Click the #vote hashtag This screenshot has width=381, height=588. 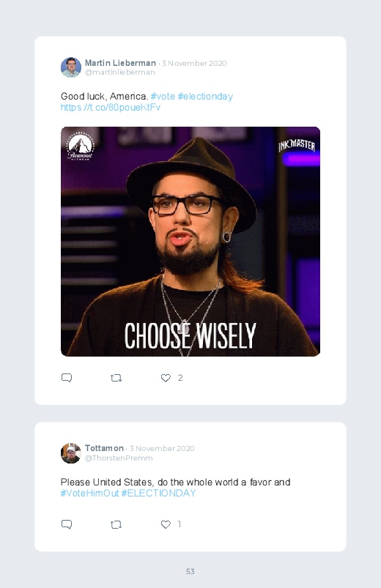163,97
